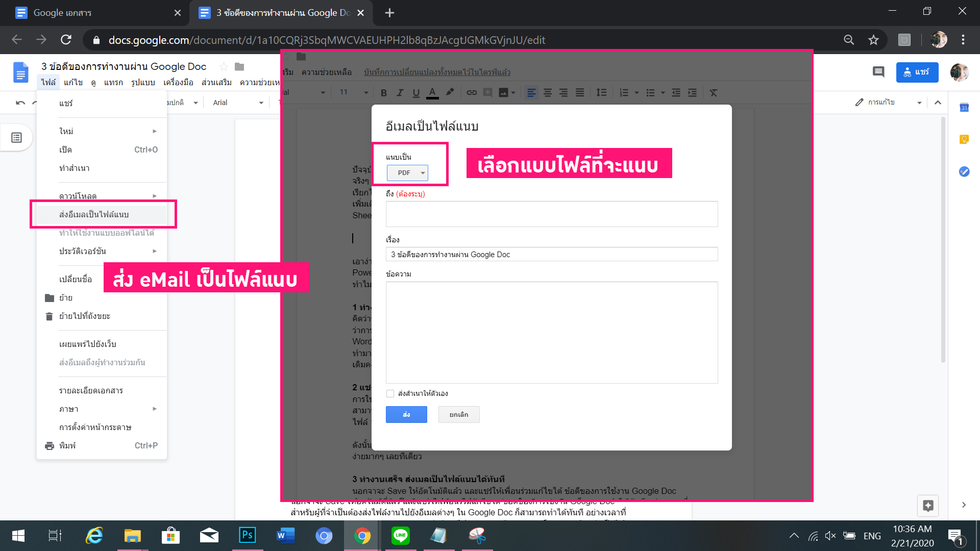The image size is (980, 551).
Task: Clear formatting with the toolbar icon
Action: click(x=713, y=92)
